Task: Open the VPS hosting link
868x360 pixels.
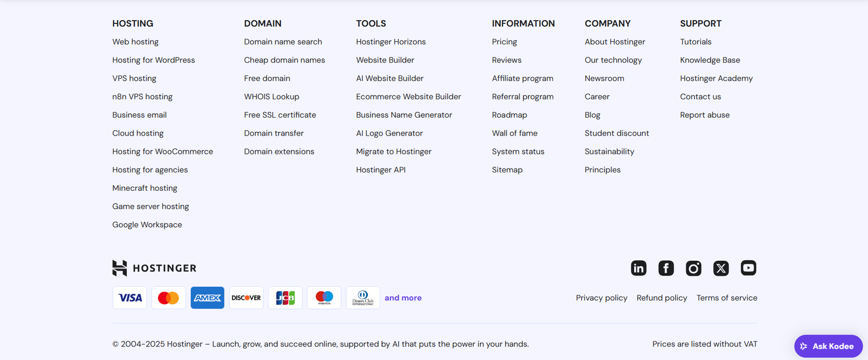Action: (x=135, y=78)
